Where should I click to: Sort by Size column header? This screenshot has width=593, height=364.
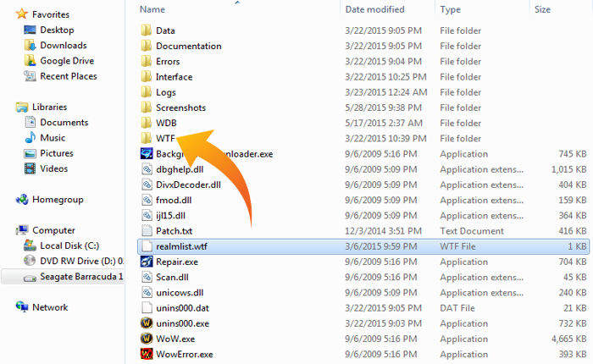pyautogui.click(x=542, y=9)
